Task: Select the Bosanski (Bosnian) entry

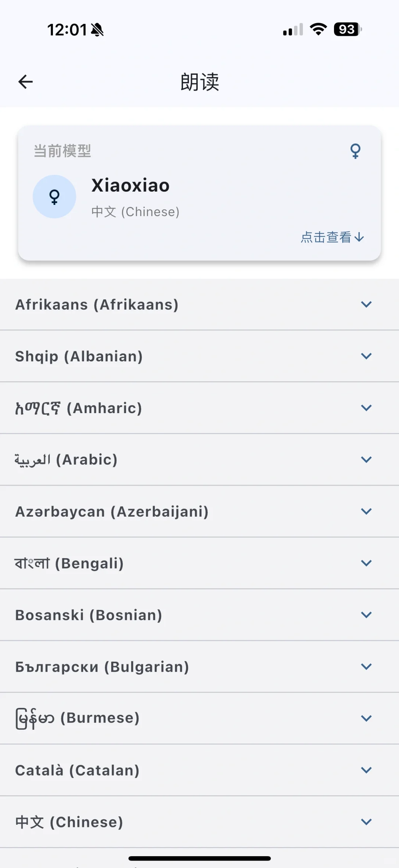Action: pyautogui.click(x=199, y=615)
